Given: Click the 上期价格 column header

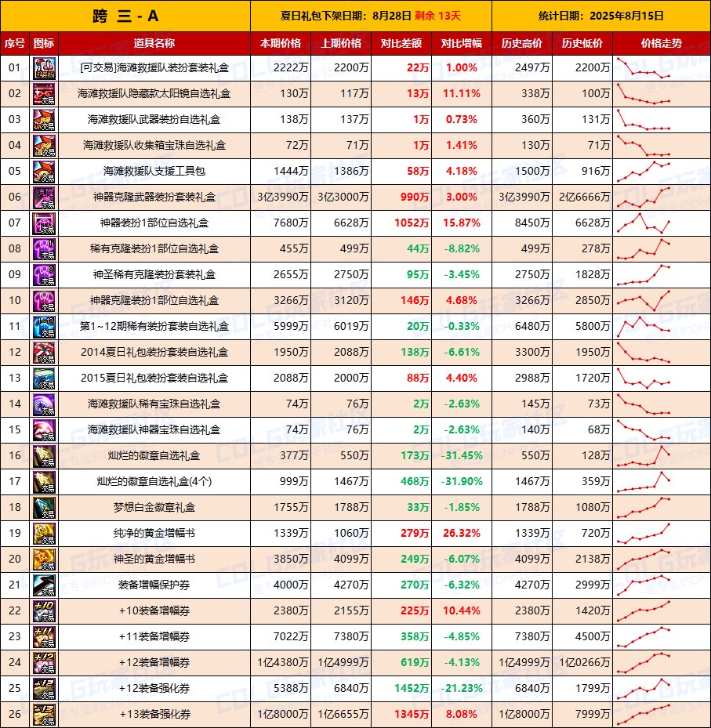Looking at the screenshot, I should pyautogui.click(x=341, y=44).
